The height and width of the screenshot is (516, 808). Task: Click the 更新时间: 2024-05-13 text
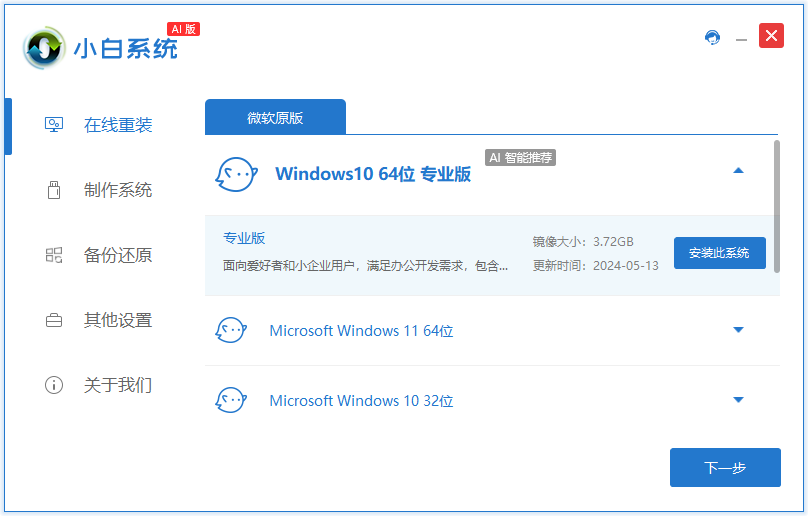(595, 265)
